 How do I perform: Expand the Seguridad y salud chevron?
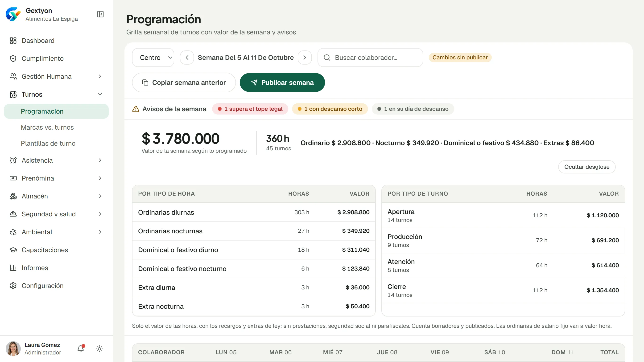click(100, 214)
